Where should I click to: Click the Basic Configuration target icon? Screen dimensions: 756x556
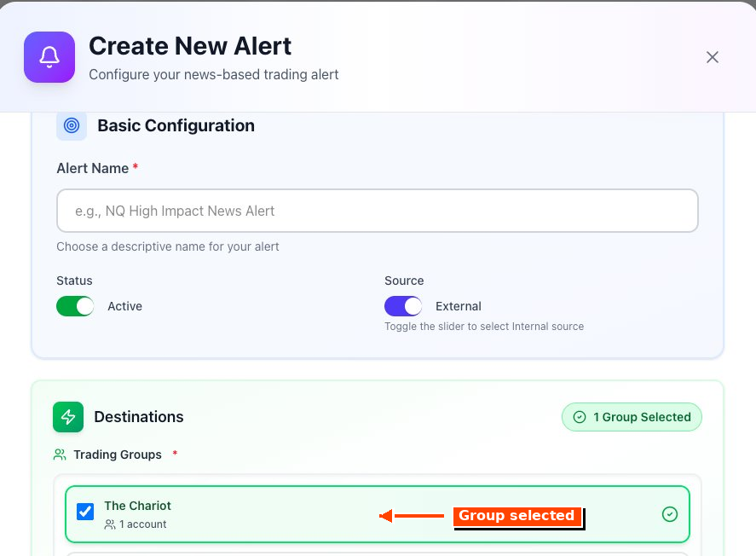[72, 125]
